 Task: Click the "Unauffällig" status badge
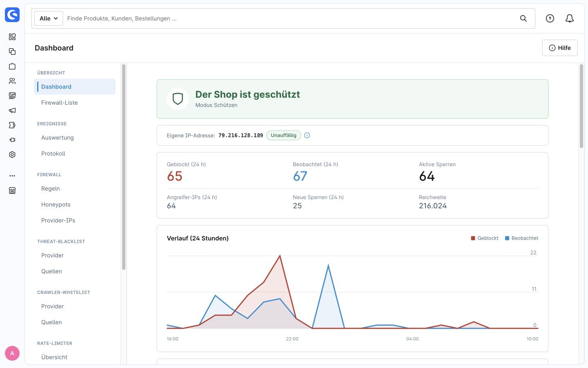[284, 135]
